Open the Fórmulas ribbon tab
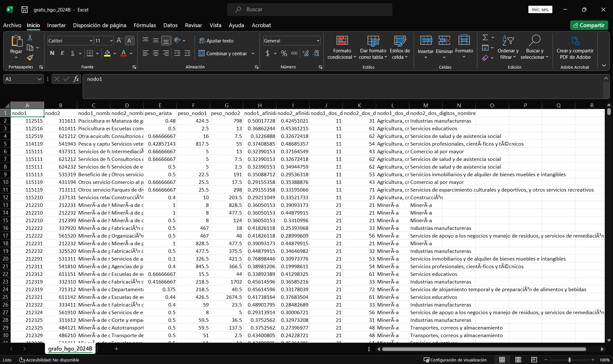The width and height of the screenshot is (613, 364). click(x=145, y=25)
